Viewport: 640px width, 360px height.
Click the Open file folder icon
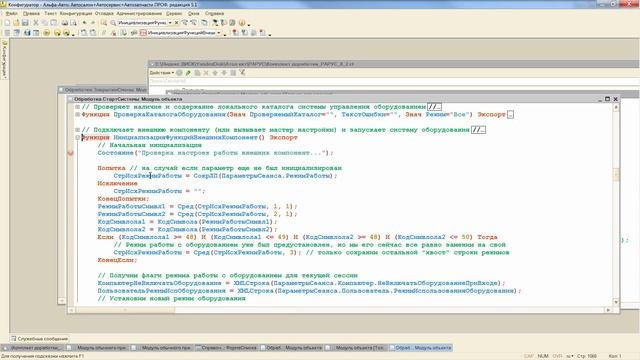pyautogui.click(x=16, y=23)
